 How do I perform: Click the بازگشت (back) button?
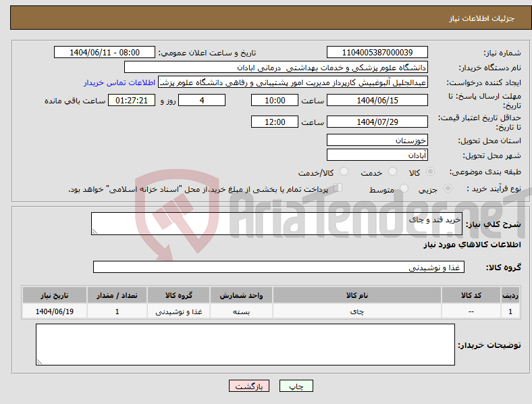tap(249, 386)
